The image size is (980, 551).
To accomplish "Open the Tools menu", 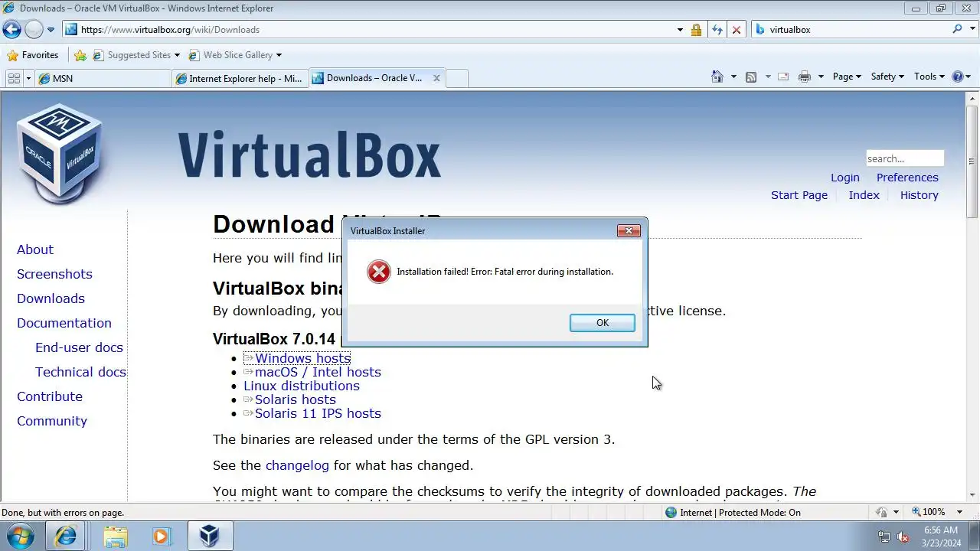I will [x=929, y=77].
